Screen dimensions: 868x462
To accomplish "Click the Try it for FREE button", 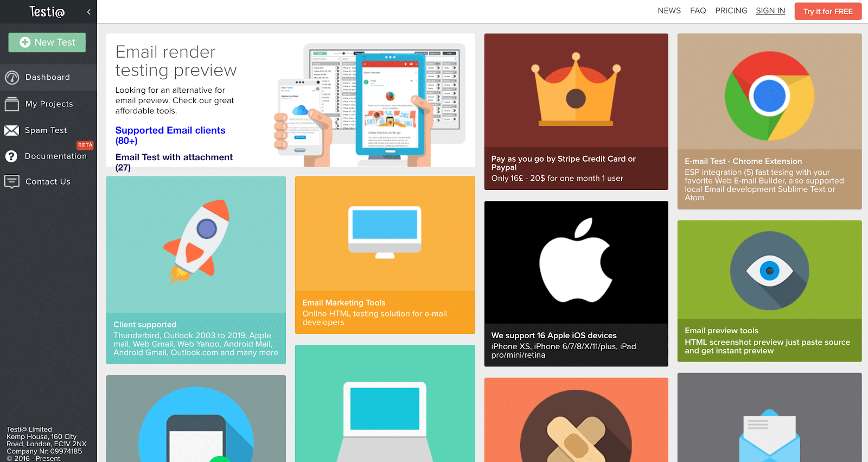I will [828, 11].
